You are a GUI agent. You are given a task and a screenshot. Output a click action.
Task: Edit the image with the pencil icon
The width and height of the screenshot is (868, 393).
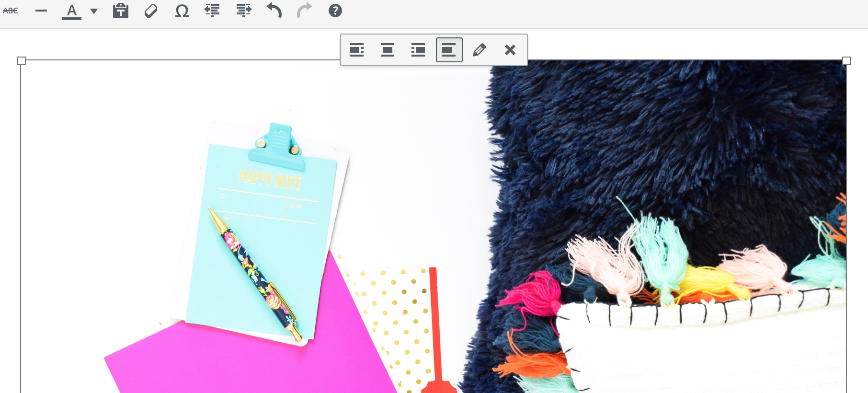pyautogui.click(x=480, y=50)
